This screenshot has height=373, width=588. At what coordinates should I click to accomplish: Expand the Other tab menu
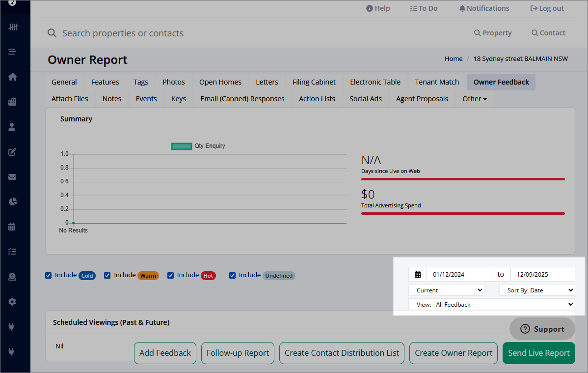click(474, 99)
